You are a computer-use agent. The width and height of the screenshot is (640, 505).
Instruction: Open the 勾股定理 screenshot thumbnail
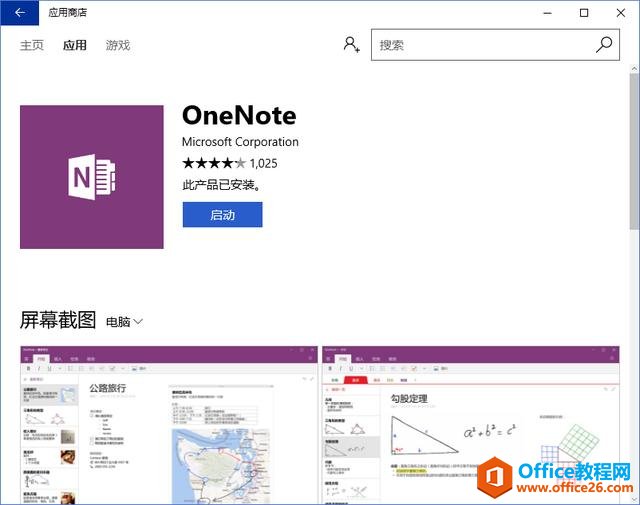471,425
